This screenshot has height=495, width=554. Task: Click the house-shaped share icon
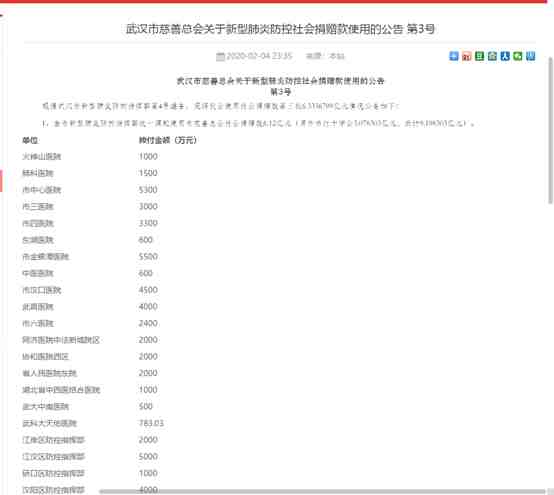click(492, 56)
